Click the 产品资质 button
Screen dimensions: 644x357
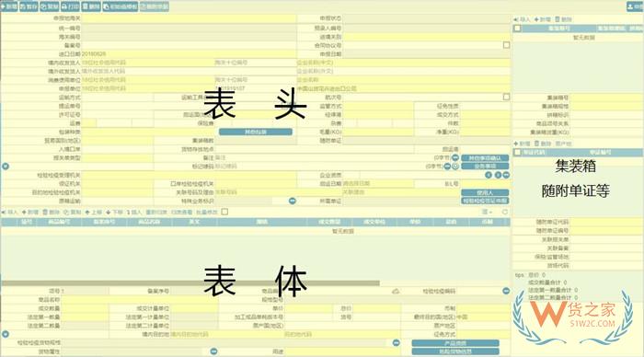(x=455, y=342)
